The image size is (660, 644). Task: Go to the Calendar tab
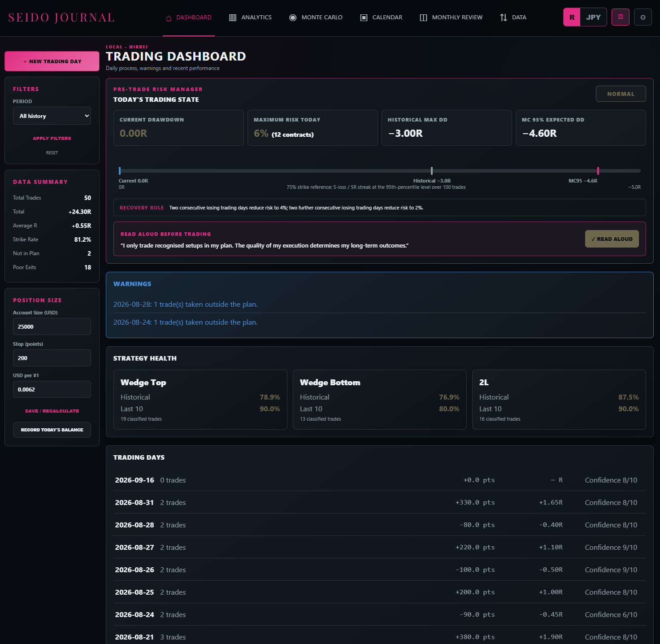(381, 17)
